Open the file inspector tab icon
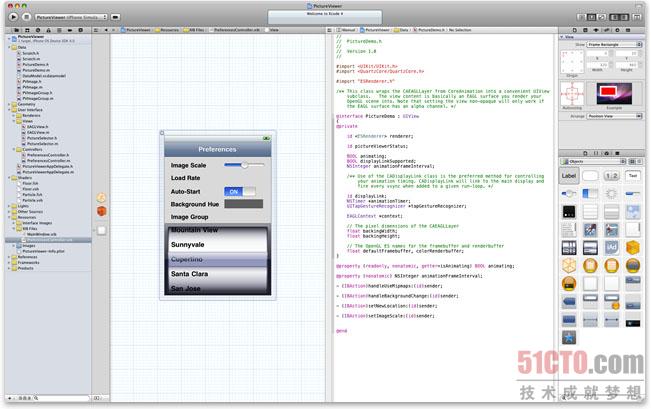Viewport: 651px width, 409px height. 575,30
